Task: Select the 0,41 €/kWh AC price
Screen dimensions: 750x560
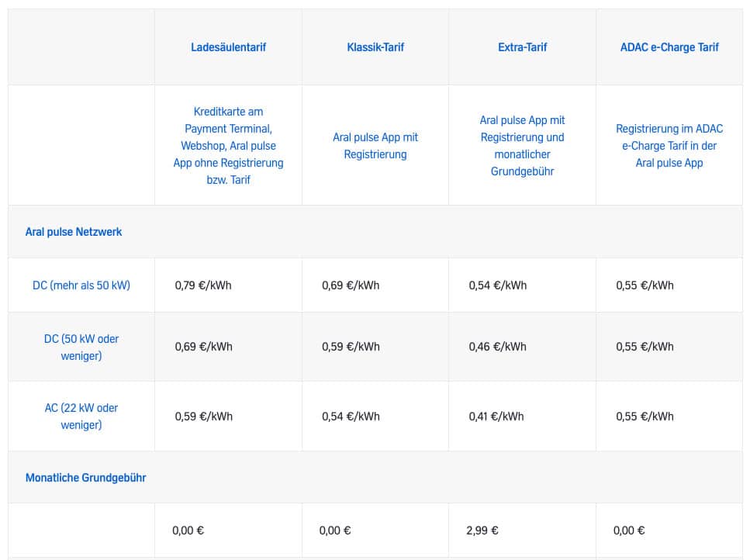Action: pyautogui.click(x=496, y=417)
